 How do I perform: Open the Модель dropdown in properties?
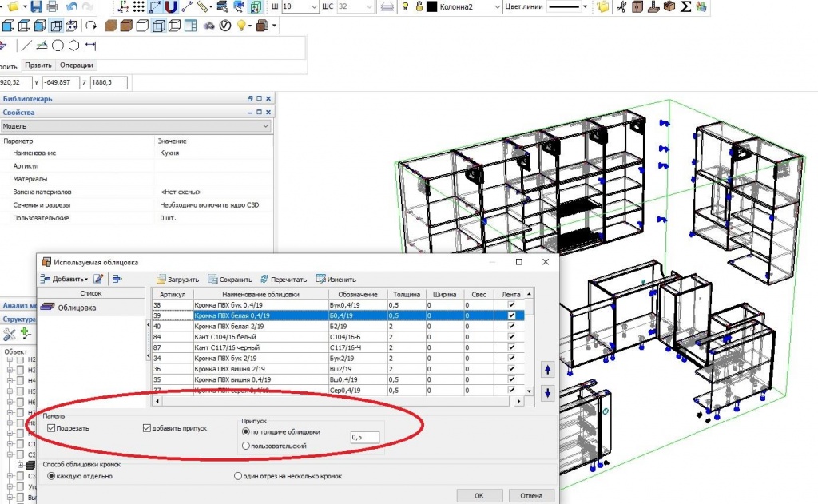(x=265, y=126)
